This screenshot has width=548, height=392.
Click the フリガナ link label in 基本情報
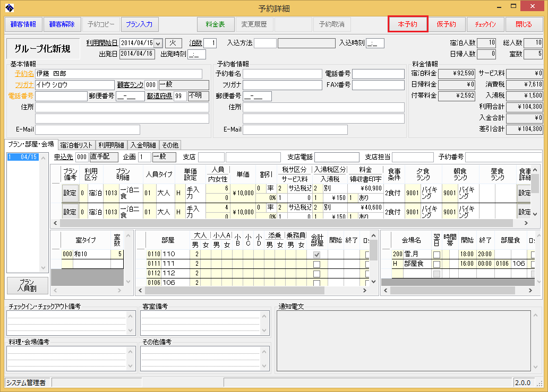coord(24,85)
